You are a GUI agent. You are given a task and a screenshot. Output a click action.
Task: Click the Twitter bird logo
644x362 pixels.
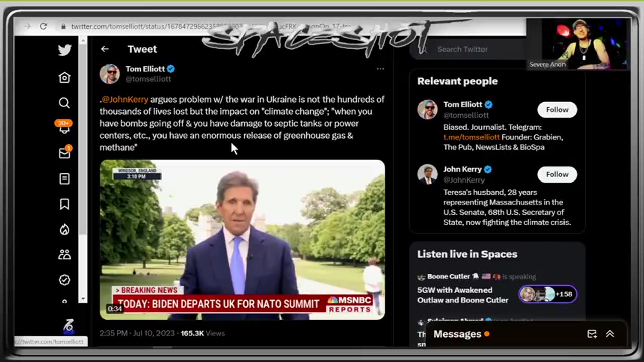click(x=64, y=50)
